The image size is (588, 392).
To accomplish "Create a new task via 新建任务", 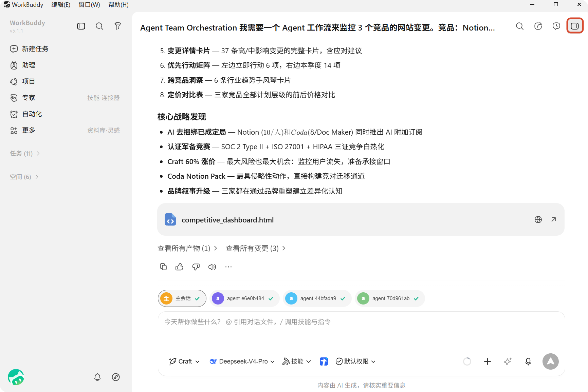I will (x=29, y=49).
